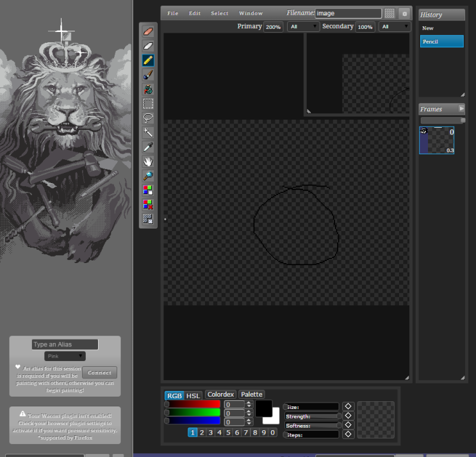Pick the Eyedropper tool
476x457 pixels.
click(148, 147)
